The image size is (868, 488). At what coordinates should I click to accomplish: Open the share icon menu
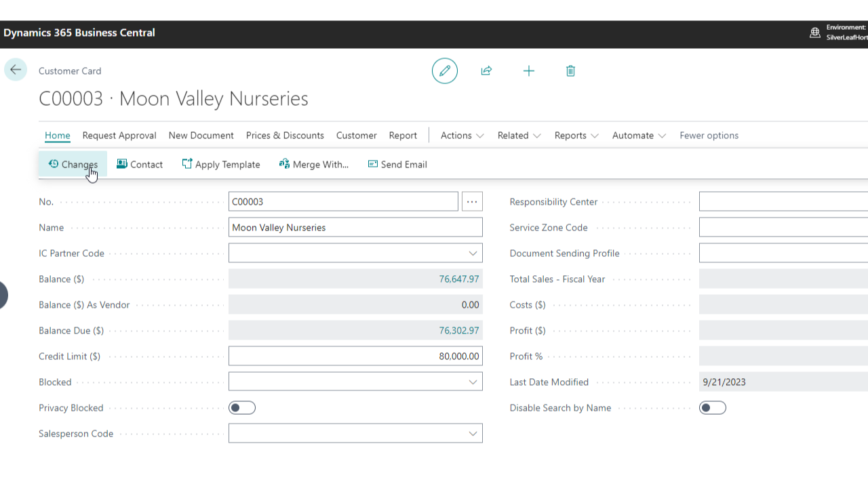tap(486, 70)
